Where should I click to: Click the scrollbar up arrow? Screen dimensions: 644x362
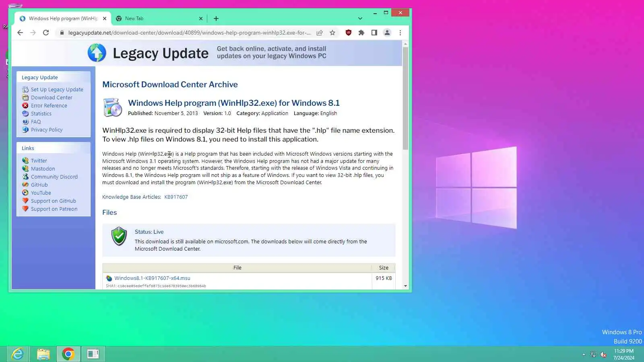[x=405, y=43]
